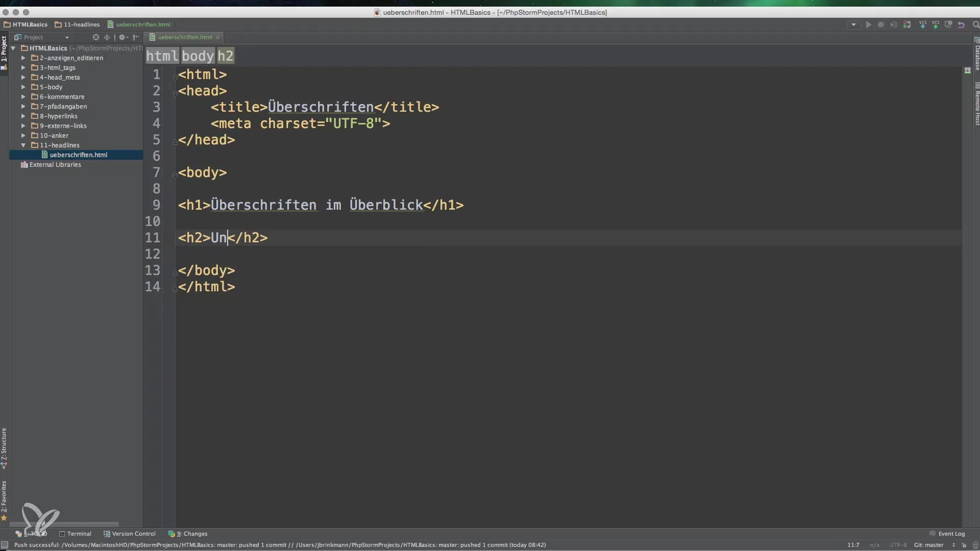Open the Project view selector dropdown
This screenshot has height=551, width=980.
coord(42,37)
